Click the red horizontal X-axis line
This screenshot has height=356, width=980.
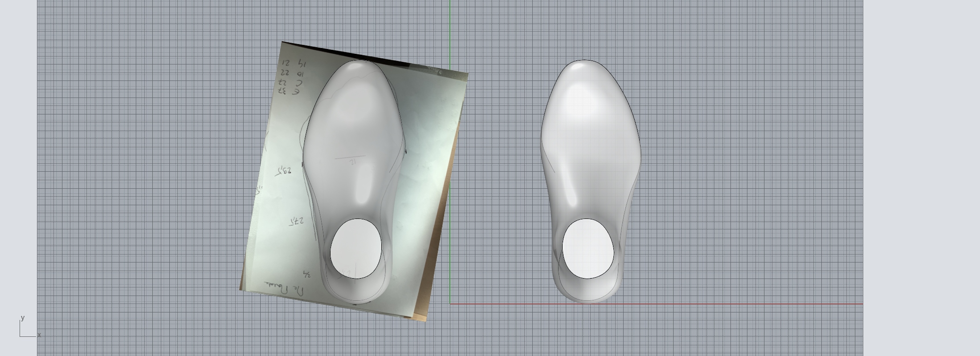[x=713, y=304]
